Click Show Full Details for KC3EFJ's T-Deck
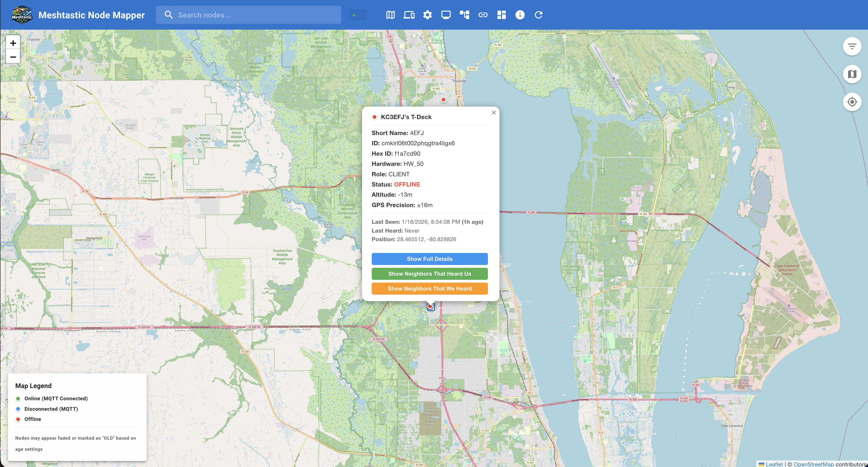 tap(430, 259)
